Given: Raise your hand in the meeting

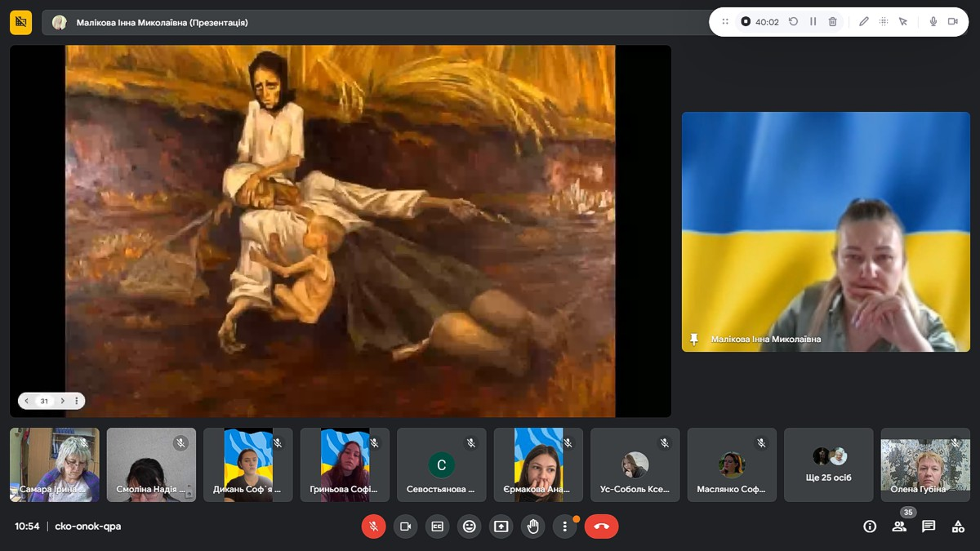Looking at the screenshot, I should click(x=533, y=527).
